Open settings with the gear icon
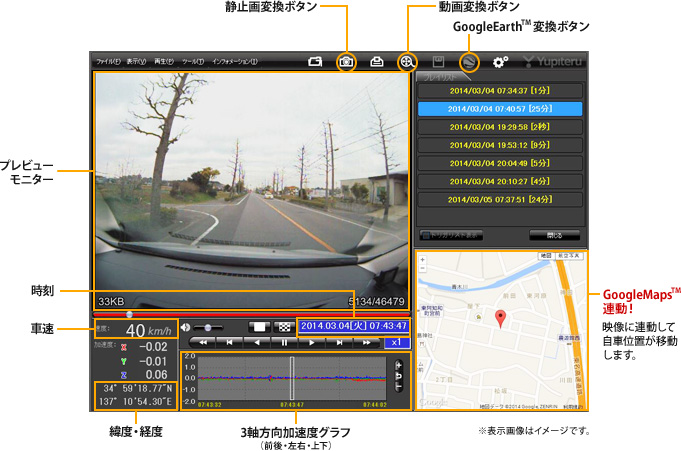 (500, 61)
